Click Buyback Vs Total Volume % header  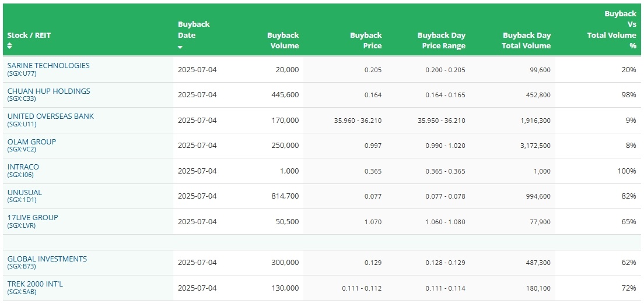(611, 30)
